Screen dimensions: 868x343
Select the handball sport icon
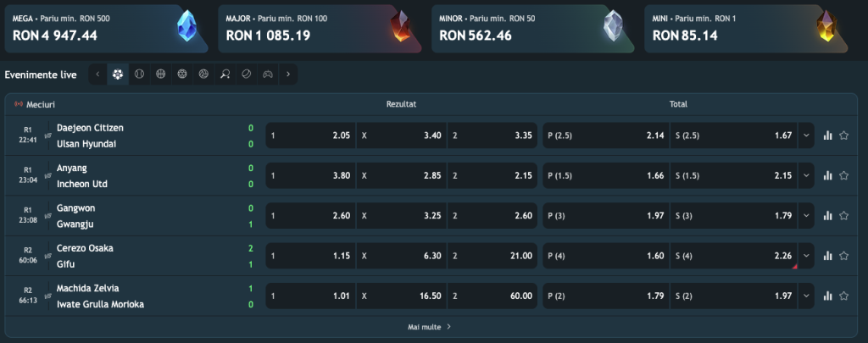click(182, 75)
